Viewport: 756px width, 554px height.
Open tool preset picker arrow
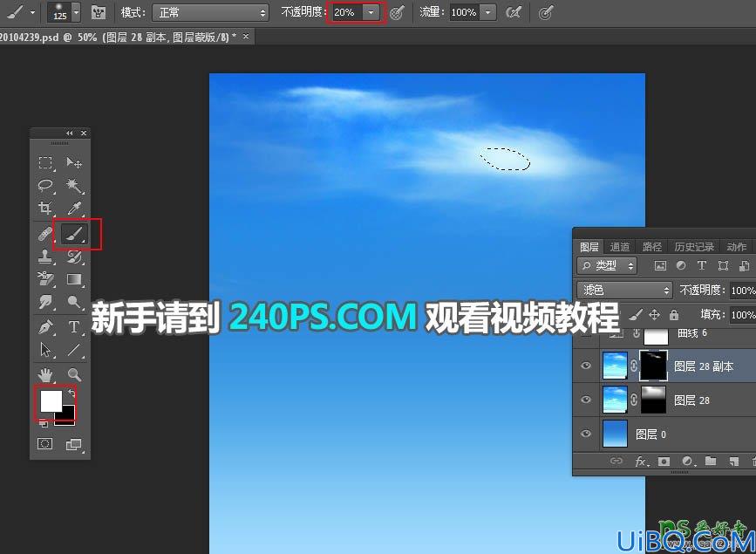coord(32,12)
